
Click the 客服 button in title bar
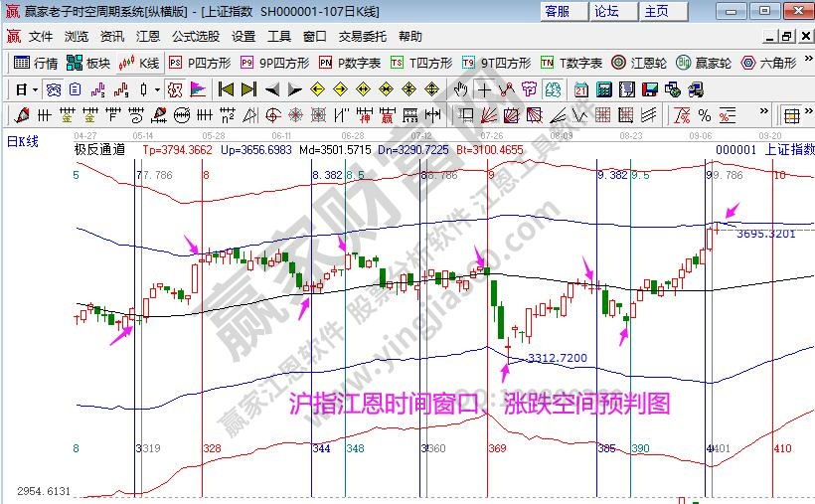point(557,12)
